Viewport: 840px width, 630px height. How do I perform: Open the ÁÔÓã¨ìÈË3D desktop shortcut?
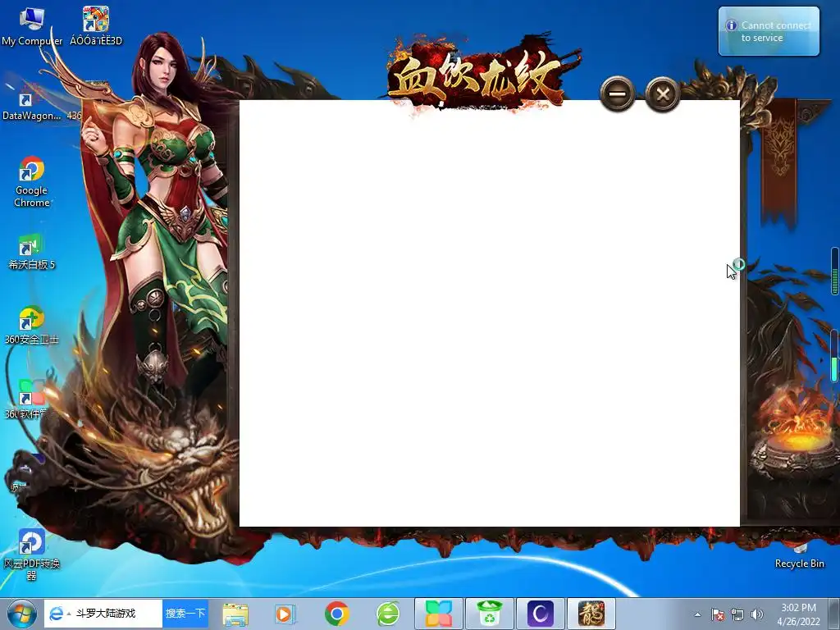(x=96, y=26)
